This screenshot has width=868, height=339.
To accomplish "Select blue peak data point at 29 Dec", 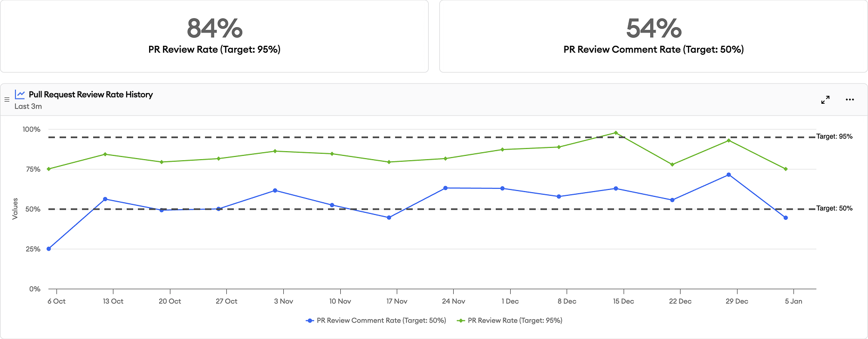I will click(729, 175).
